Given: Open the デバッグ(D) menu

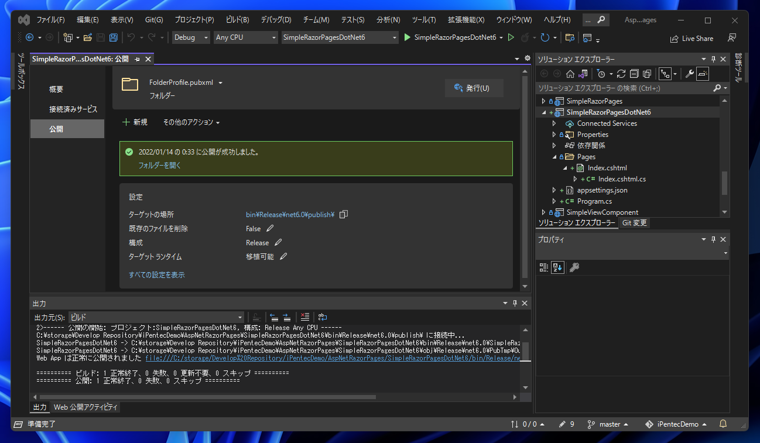Looking at the screenshot, I should [x=276, y=20].
